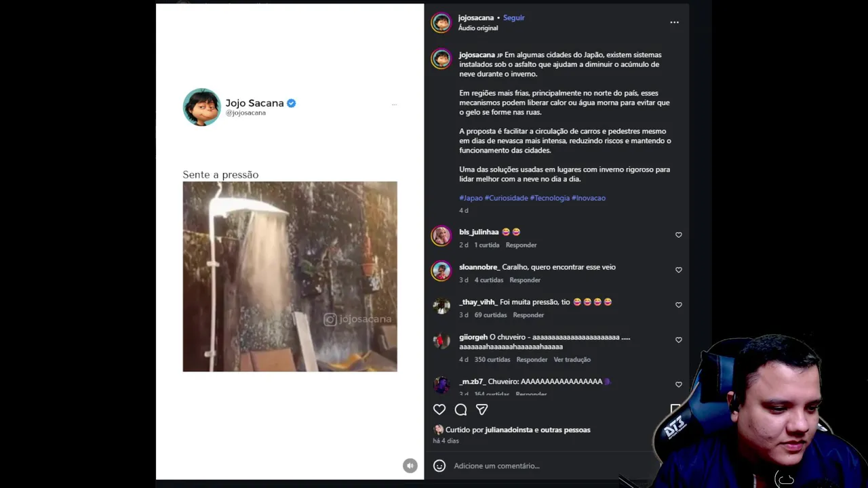
Task: Like bls_julinhaa's comment heart
Action: pyautogui.click(x=678, y=235)
